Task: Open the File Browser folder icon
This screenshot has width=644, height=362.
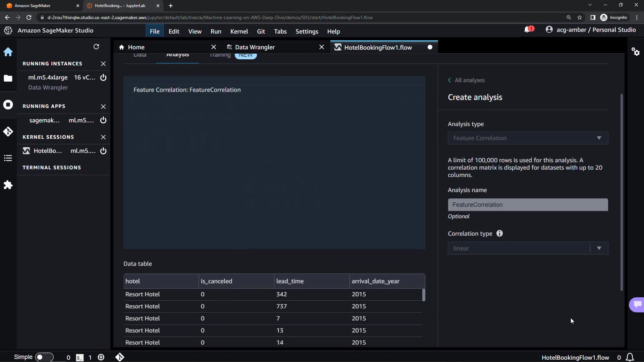Action: point(8,78)
